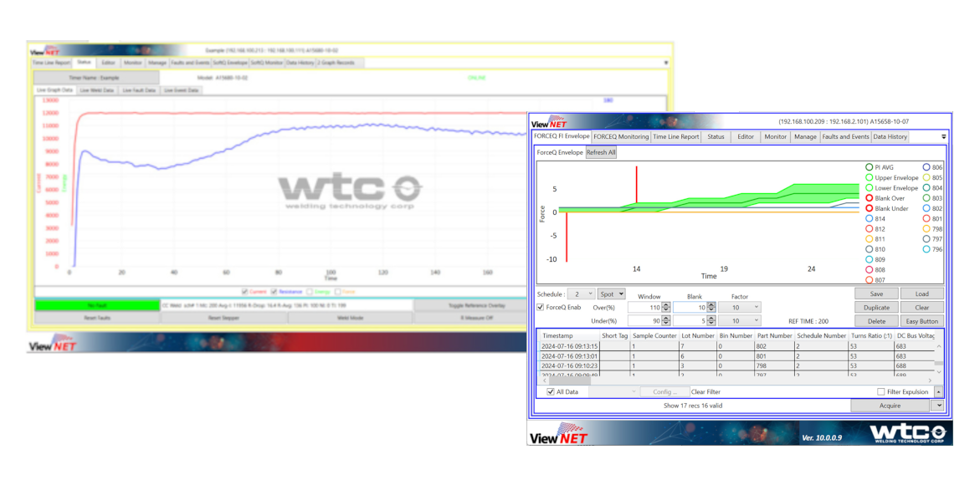The image size is (980, 480).
Task: Toggle series 808 legend marker
Action: tap(869, 269)
